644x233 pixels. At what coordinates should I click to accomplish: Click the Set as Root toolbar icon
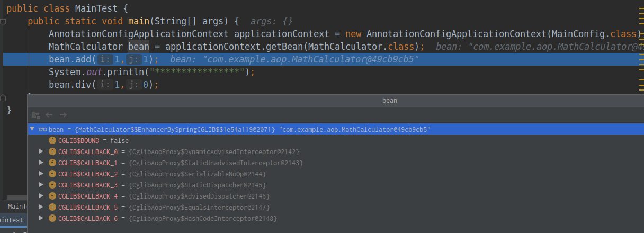click(35, 115)
